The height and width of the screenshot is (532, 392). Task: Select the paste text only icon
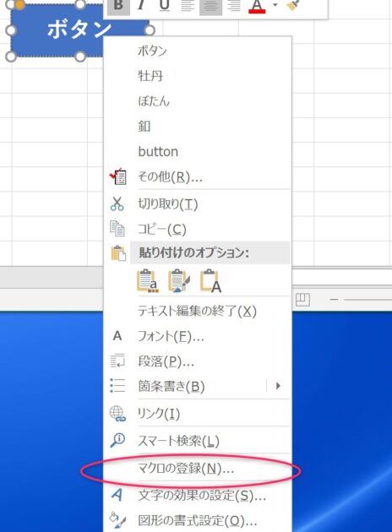pyautogui.click(x=210, y=281)
